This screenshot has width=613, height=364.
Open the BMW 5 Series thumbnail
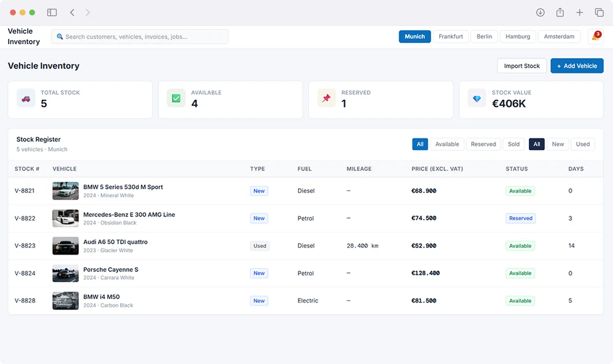pos(66,191)
